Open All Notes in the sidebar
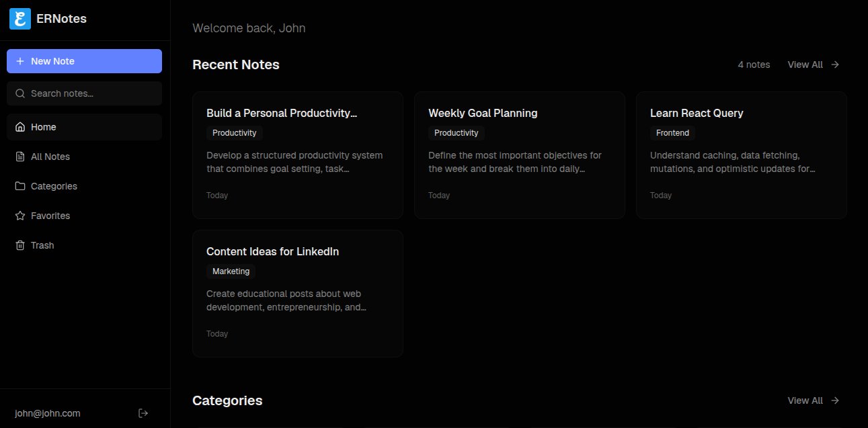Viewport: 868px width, 428px height. point(84,157)
